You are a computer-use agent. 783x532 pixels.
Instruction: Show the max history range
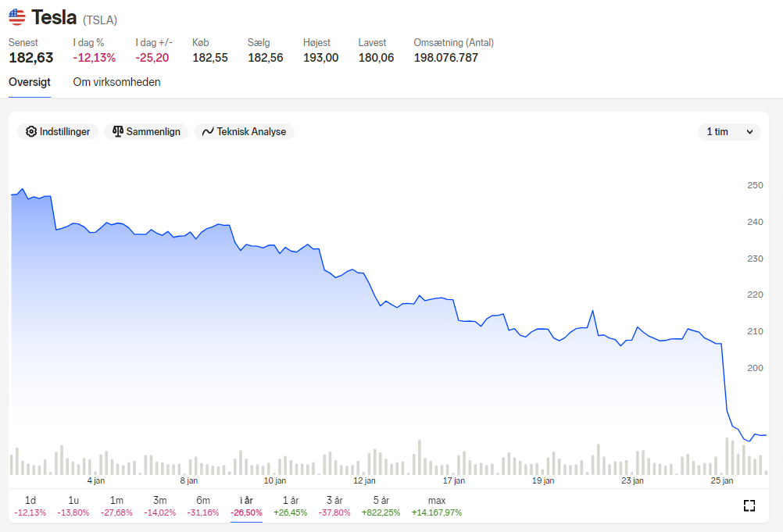click(437, 506)
